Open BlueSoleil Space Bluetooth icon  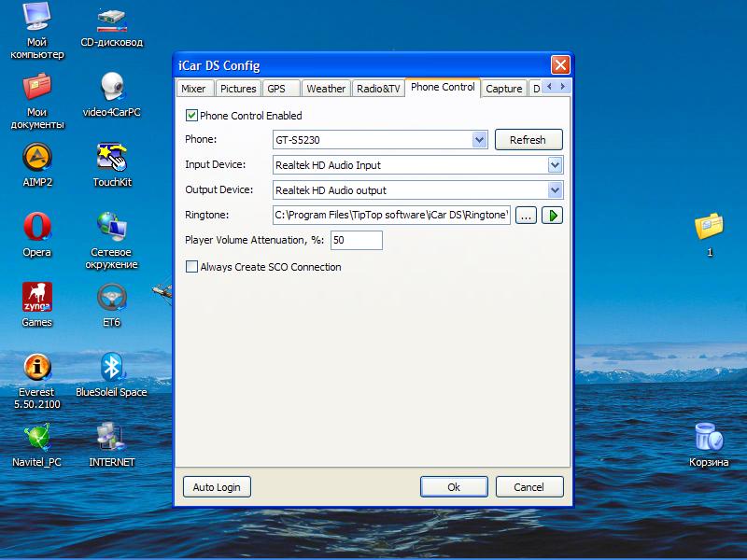[112, 367]
